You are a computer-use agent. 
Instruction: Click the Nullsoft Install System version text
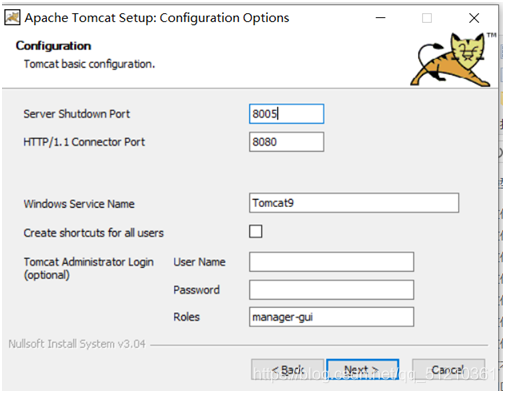coord(77,344)
